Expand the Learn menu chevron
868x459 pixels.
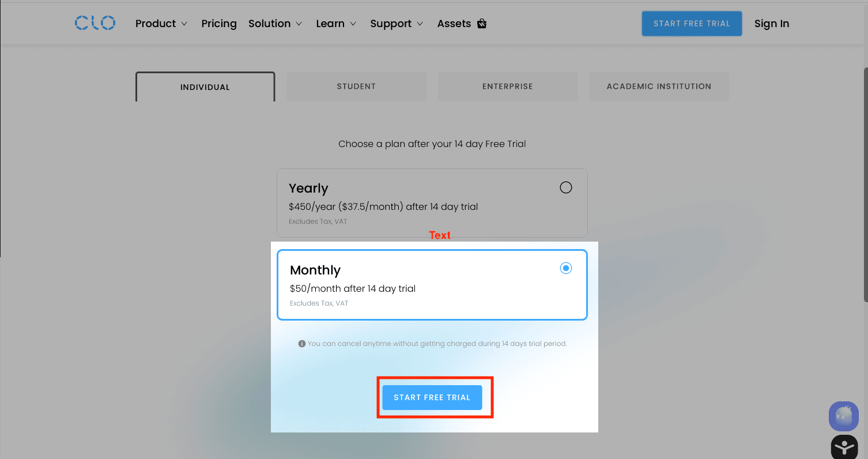point(353,24)
